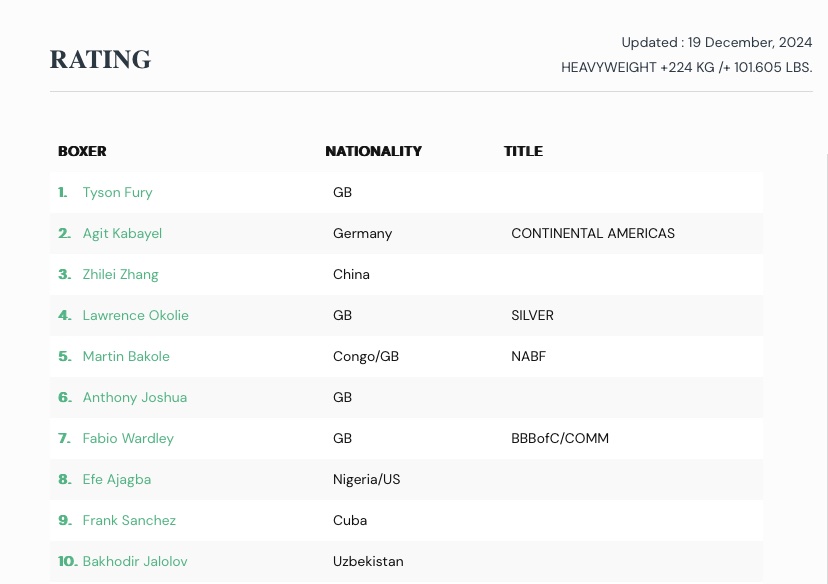Click the TITLE column header
This screenshot has width=828, height=584.
click(x=523, y=152)
